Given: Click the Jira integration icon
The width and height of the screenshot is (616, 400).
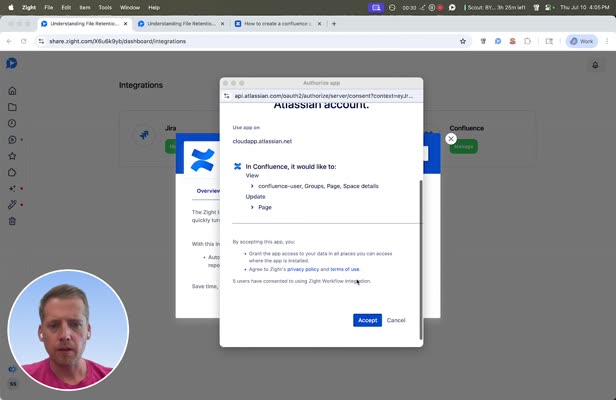Looking at the screenshot, I should tap(144, 135).
